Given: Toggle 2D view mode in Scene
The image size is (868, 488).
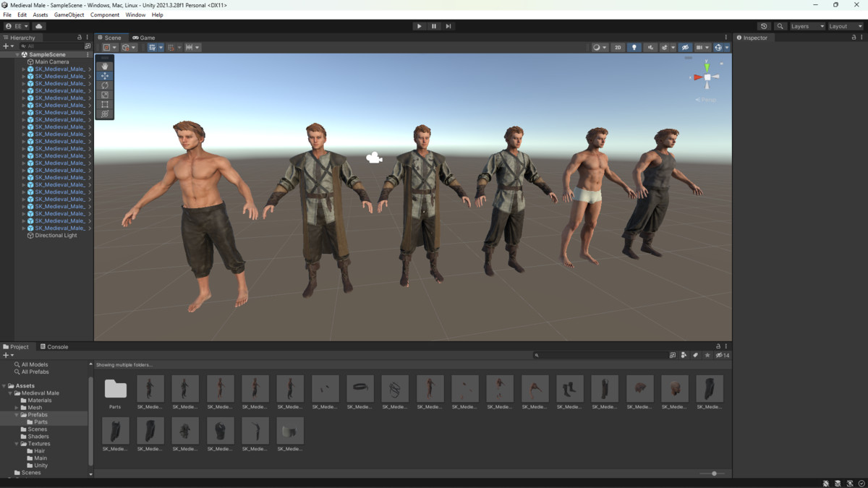Looking at the screenshot, I should 618,48.
